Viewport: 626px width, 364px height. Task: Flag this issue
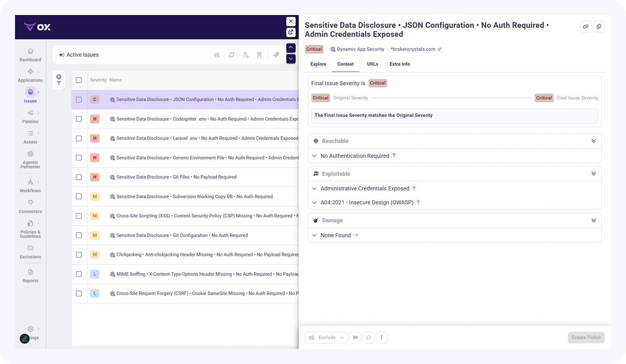(x=355, y=337)
